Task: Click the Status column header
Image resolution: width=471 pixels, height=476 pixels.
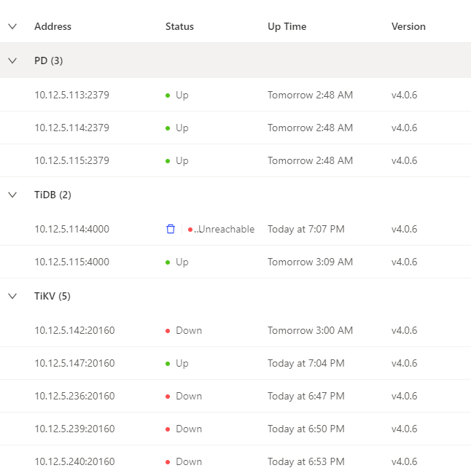Action: pyautogui.click(x=179, y=26)
